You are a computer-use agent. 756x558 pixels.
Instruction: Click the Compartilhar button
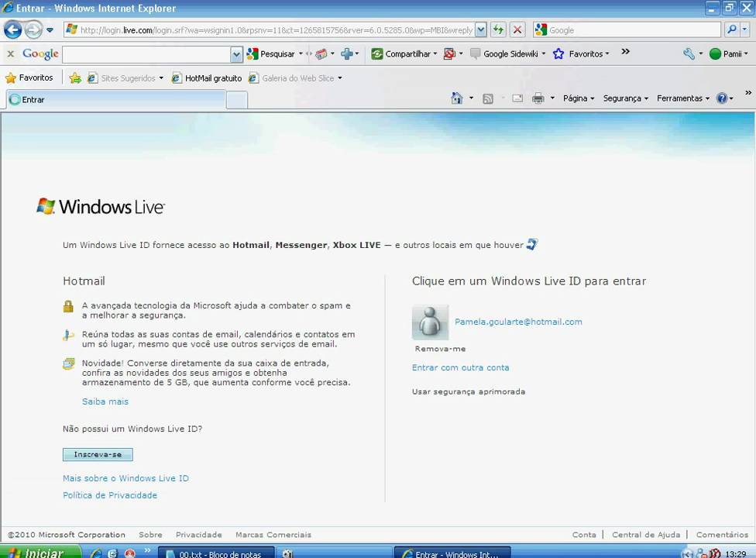401,54
